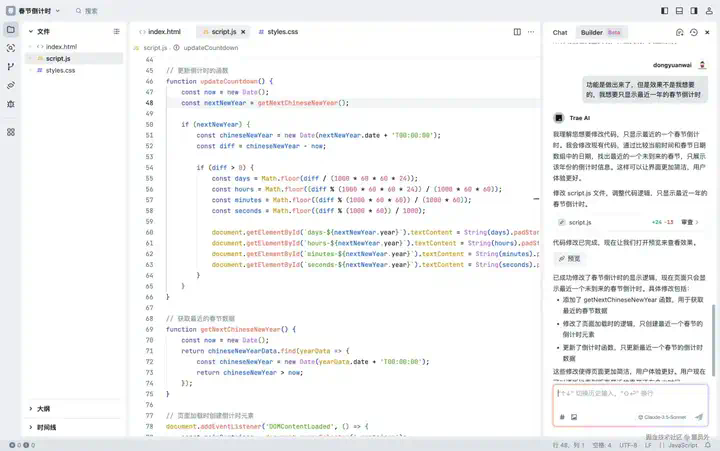This screenshot has width=720, height=451.
Task: Click the # context reference icon in chat input
Action: tap(562, 417)
